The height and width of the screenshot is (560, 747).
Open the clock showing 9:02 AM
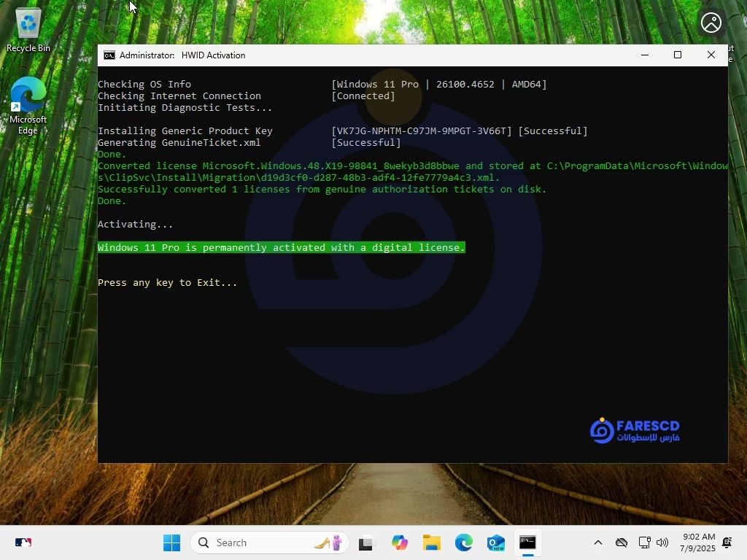click(697, 542)
